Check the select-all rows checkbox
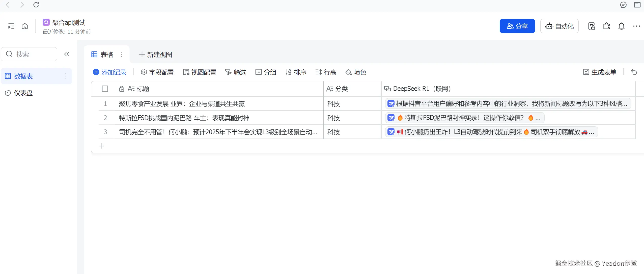The width and height of the screenshot is (644, 274). [105, 89]
